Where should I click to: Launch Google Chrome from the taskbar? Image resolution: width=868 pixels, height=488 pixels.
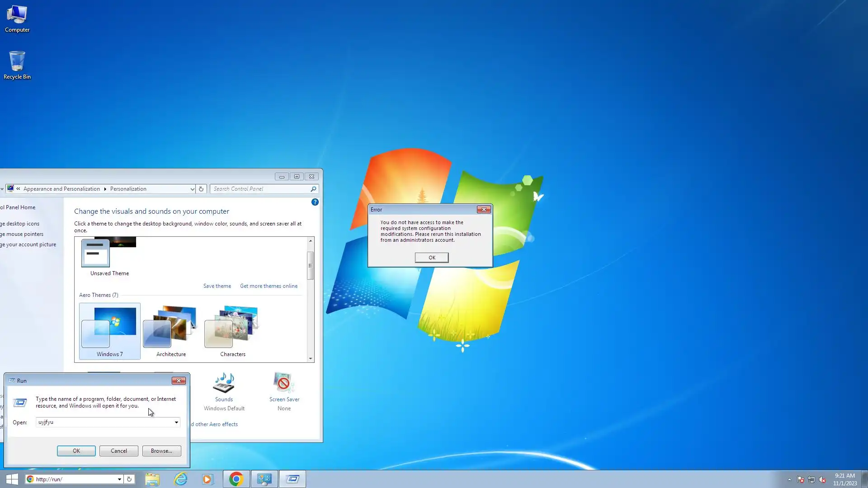tap(236, 479)
